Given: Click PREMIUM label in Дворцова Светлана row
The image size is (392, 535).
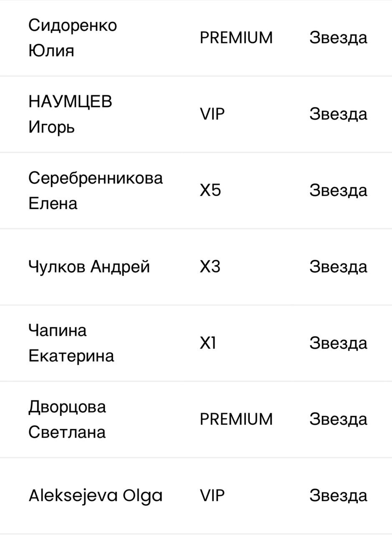Looking at the screenshot, I should coord(236,419).
